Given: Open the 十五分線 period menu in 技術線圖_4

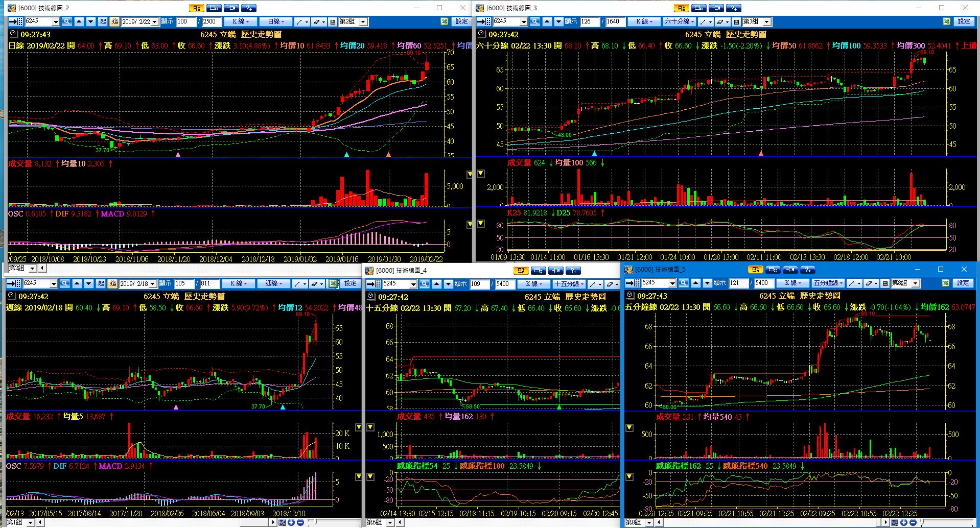Looking at the screenshot, I should tap(570, 284).
